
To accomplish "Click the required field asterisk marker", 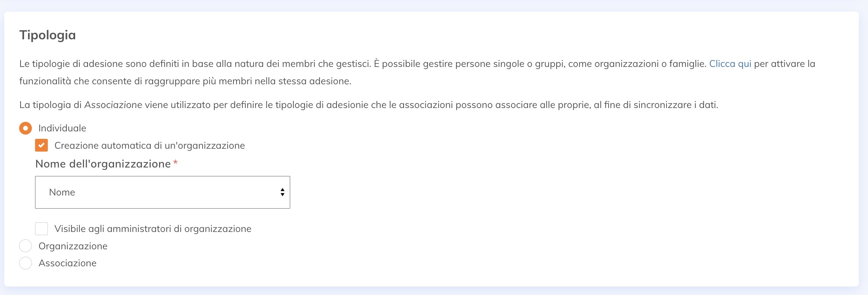I will click(x=176, y=163).
